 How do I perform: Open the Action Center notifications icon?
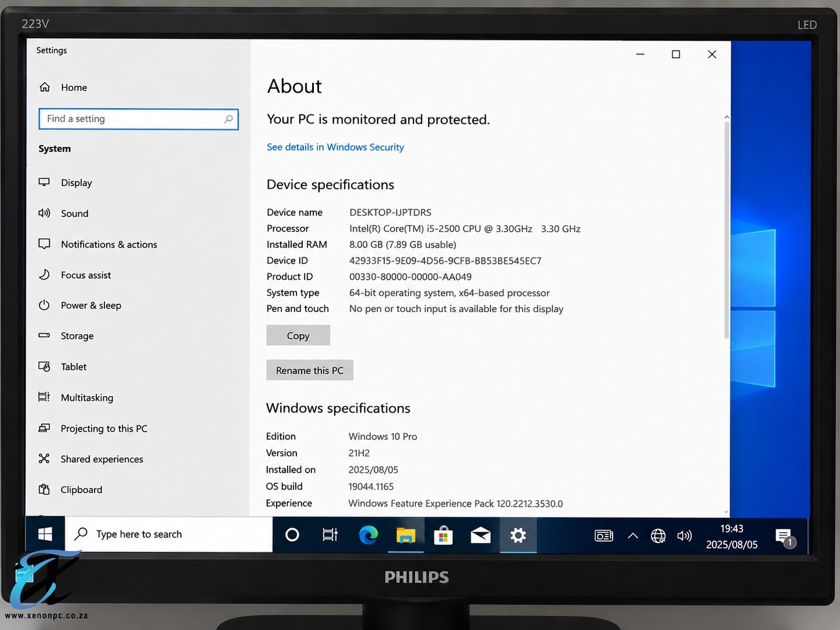(785, 537)
